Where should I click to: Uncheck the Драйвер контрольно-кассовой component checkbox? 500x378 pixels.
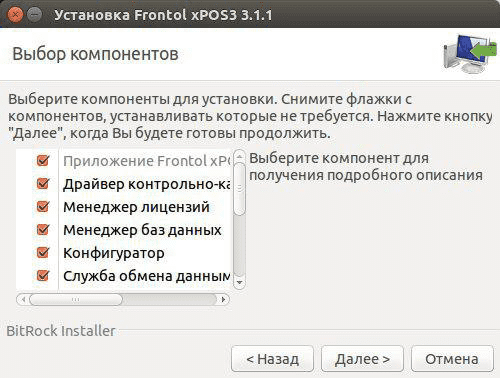coord(43,184)
